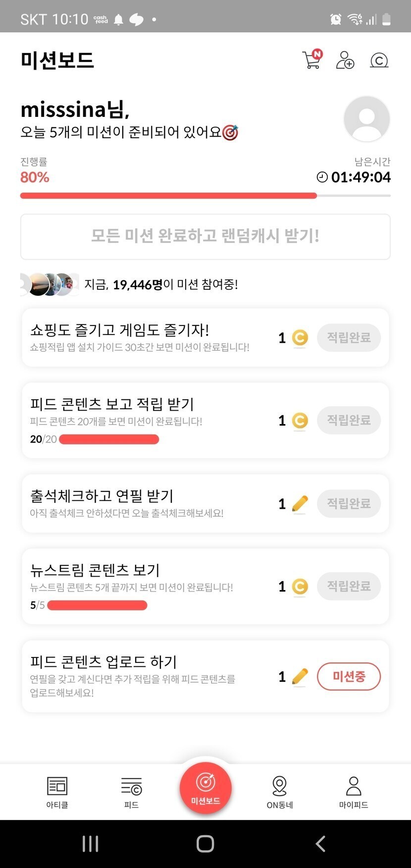Tap 적립완료 on the shopping mission
Screen dimensions: 411x868
pyautogui.click(x=349, y=337)
